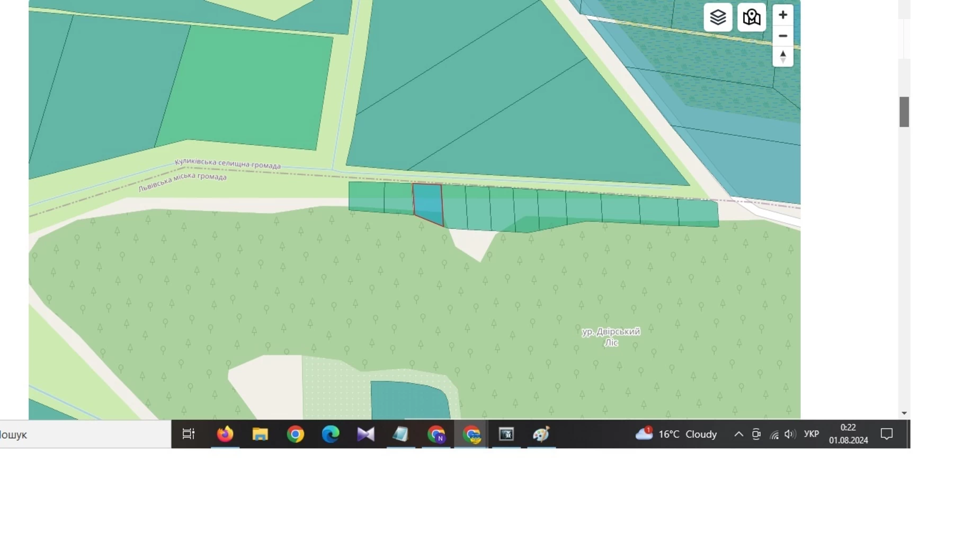Image resolution: width=980 pixels, height=551 pixels.
Task: Zoom out of the map
Action: [782, 36]
